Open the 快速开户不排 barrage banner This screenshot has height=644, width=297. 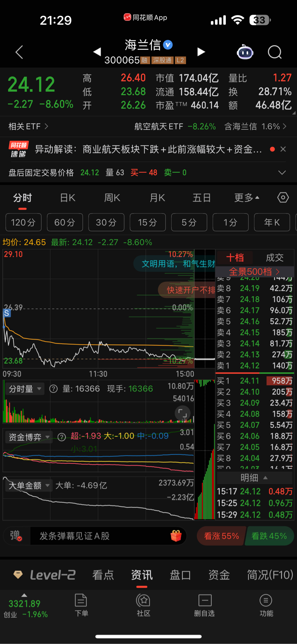point(187,290)
